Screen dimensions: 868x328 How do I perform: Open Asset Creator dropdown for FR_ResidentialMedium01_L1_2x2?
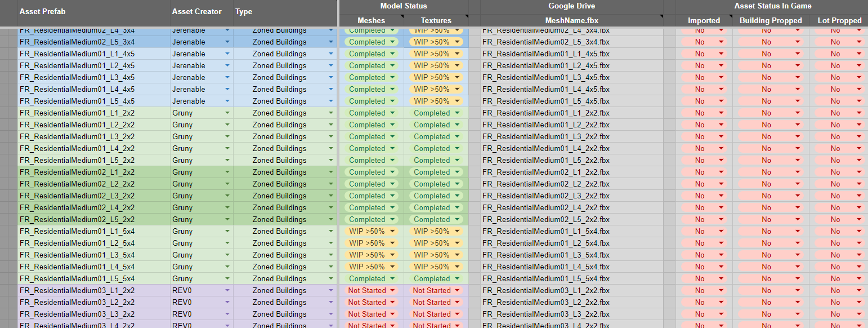click(x=227, y=113)
